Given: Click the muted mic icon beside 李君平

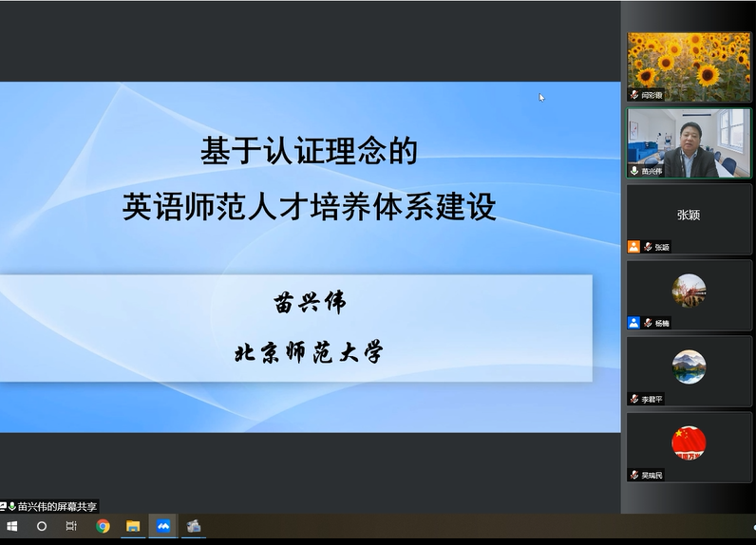Looking at the screenshot, I should pos(633,399).
